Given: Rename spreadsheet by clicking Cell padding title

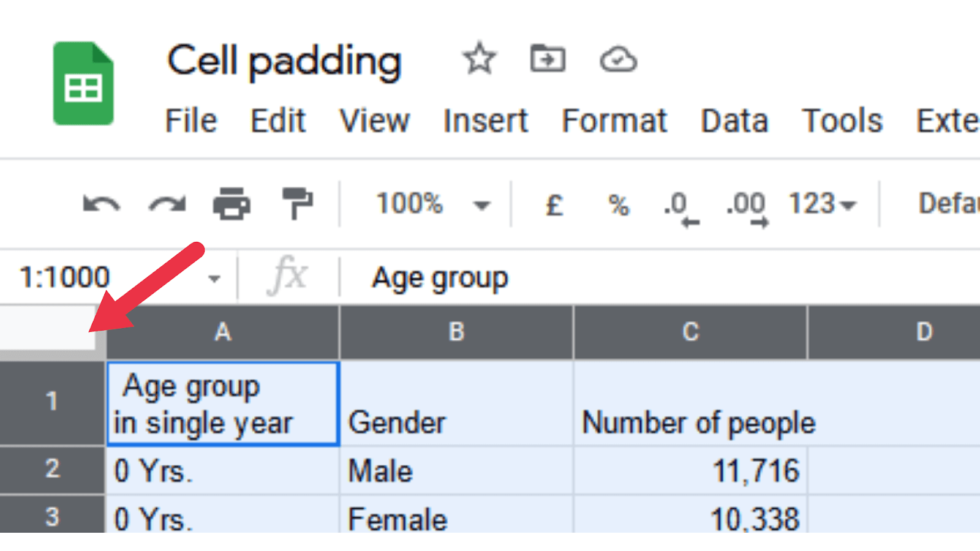Looking at the screenshot, I should (284, 60).
